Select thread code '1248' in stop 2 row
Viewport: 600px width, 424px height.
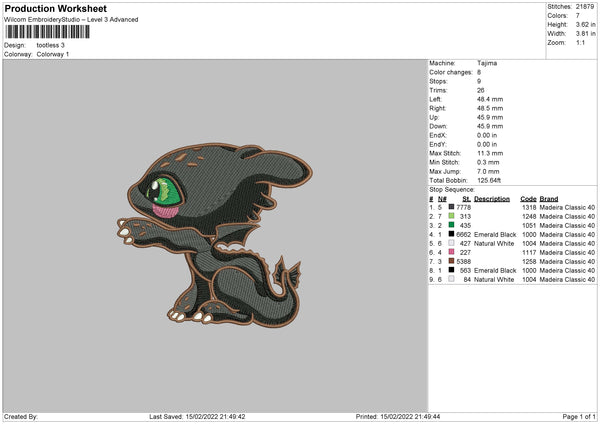529,217
